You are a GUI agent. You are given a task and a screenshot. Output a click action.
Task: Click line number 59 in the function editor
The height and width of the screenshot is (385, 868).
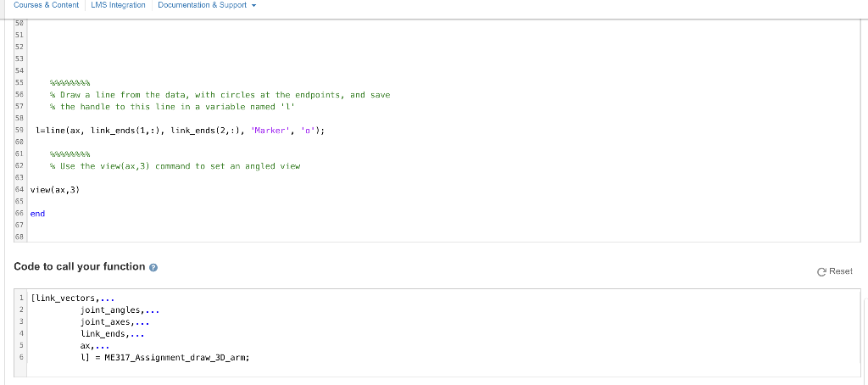pos(19,131)
